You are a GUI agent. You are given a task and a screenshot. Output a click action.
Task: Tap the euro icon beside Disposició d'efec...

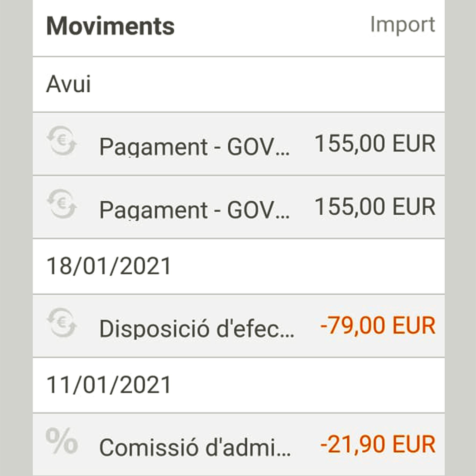[x=62, y=323]
